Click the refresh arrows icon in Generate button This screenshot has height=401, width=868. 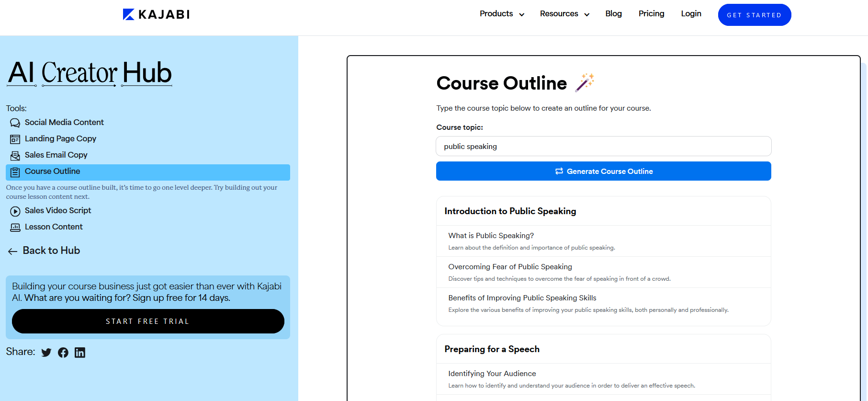coord(559,171)
